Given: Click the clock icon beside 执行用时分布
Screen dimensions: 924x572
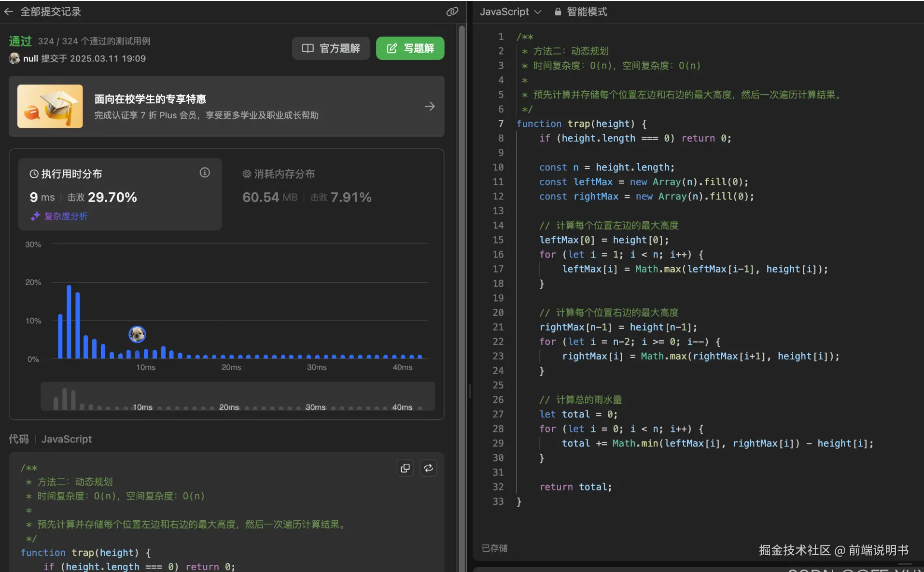Looking at the screenshot, I should click(x=34, y=174).
